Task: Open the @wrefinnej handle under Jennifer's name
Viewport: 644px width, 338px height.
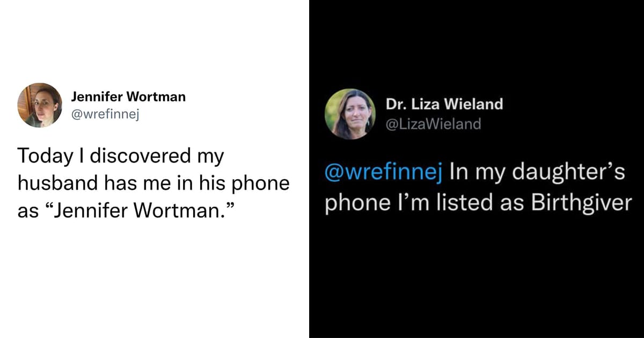Action: tap(105, 114)
